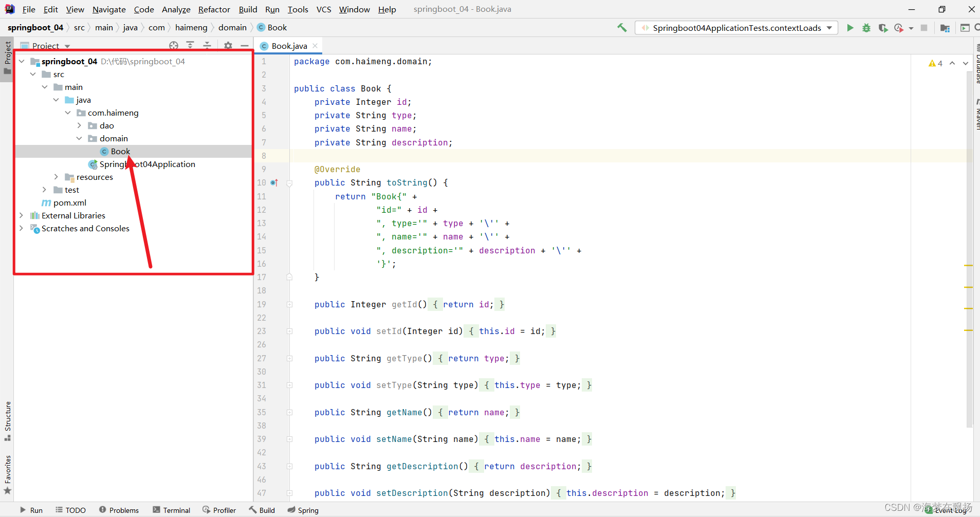Go to next highlighted error arrow
This screenshot has height=517, width=980.
tap(966, 63)
